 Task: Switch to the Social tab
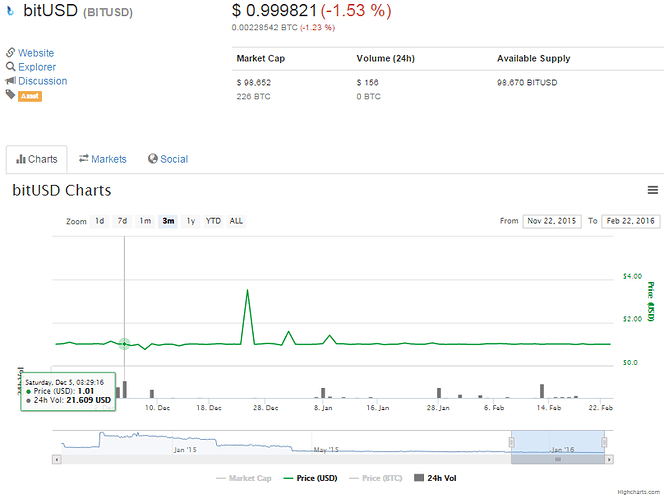pos(168,159)
